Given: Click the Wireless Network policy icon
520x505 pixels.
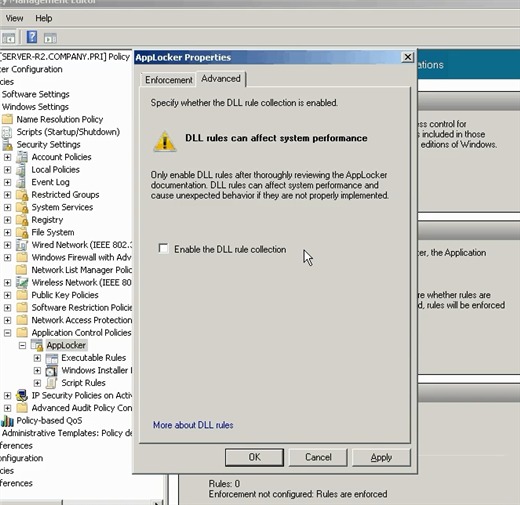Looking at the screenshot, I should 22,283.
